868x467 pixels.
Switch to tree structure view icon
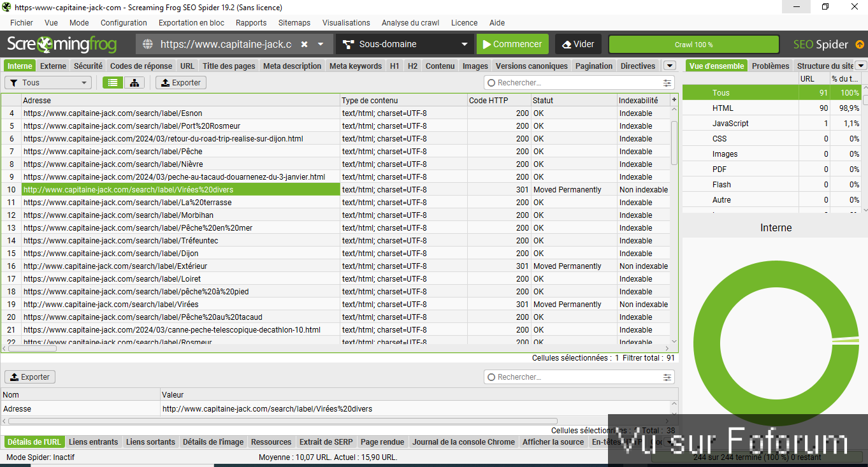click(x=134, y=83)
